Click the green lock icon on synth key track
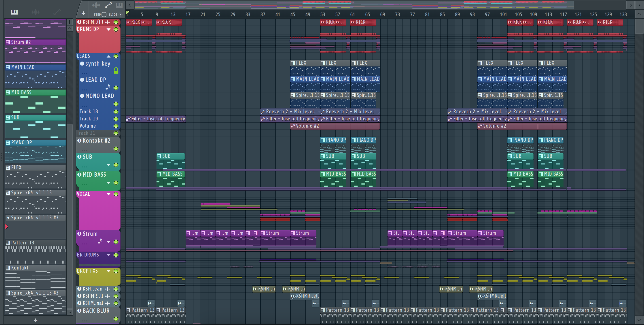 pyautogui.click(x=116, y=71)
